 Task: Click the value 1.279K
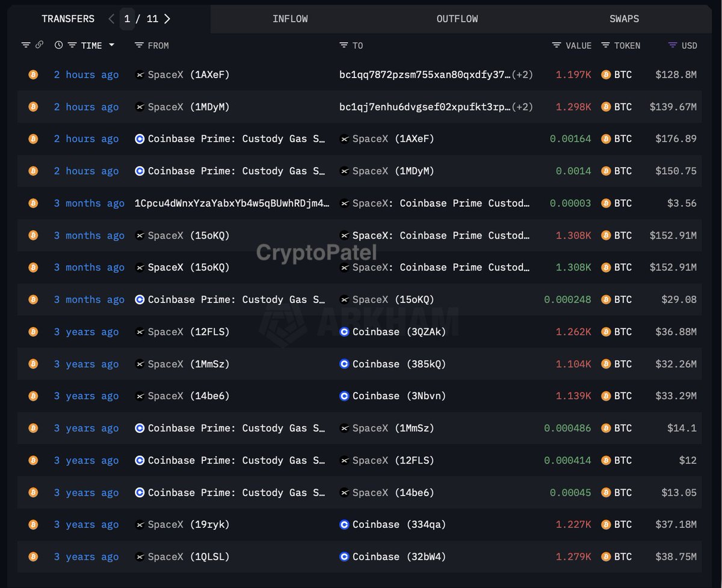click(x=573, y=557)
